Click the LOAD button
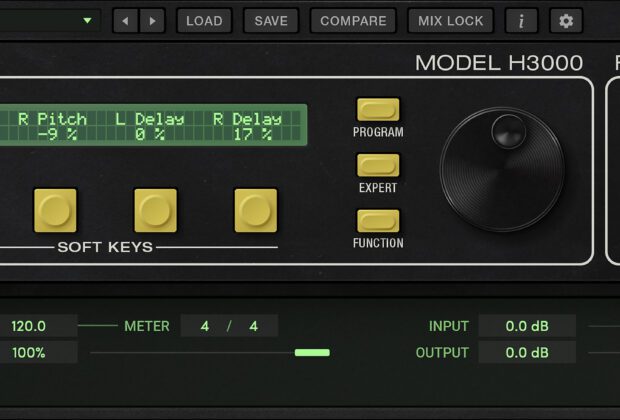Image resolution: width=620 pixels, height=420 pixels. pyautogui.click(x=204, y=21)
